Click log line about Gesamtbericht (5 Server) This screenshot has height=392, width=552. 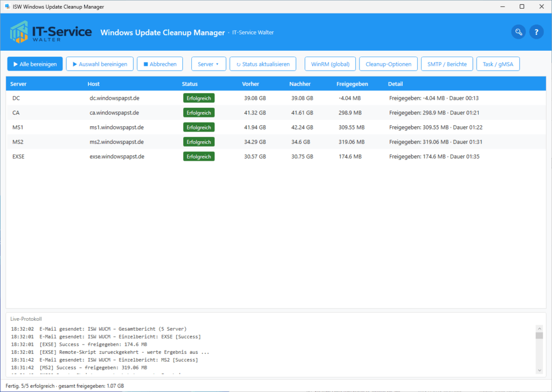[99, 328]
